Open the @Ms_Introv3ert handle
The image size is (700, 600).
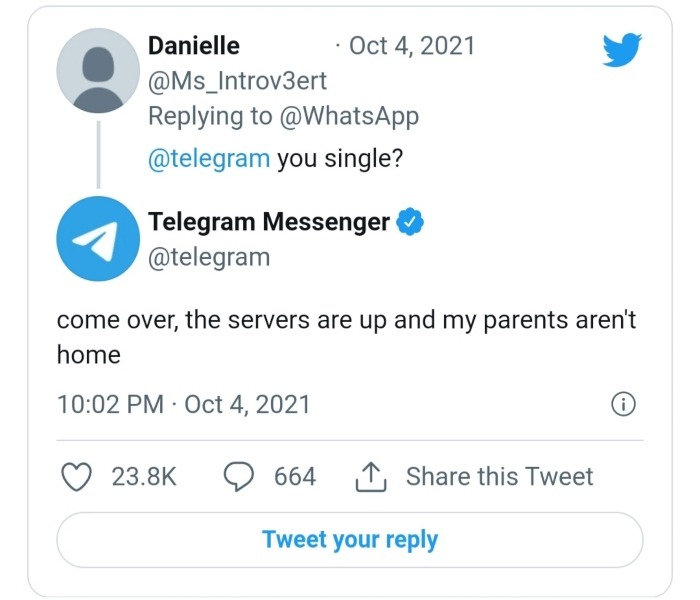pos(237,81)
